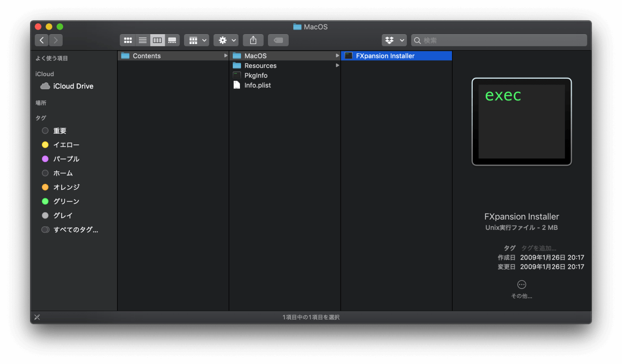Click the yellow minimize window button
Viewport: 622px width, 364px height.
49,27
